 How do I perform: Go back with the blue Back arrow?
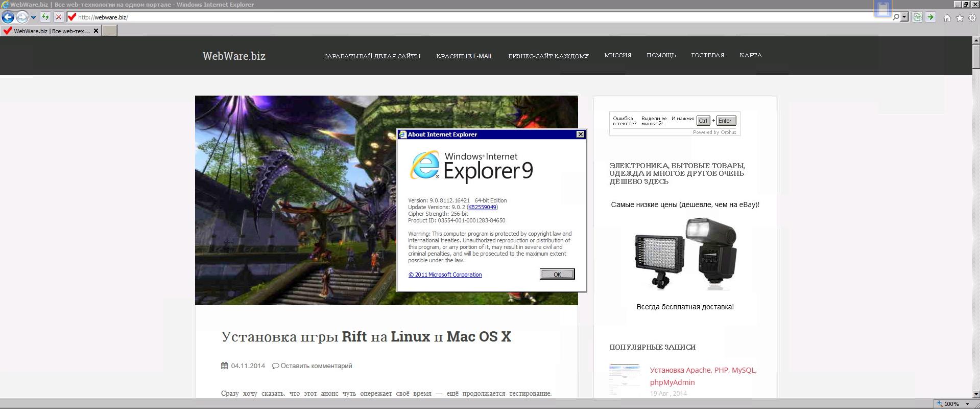pyautogui.click(x=7, y=17)
